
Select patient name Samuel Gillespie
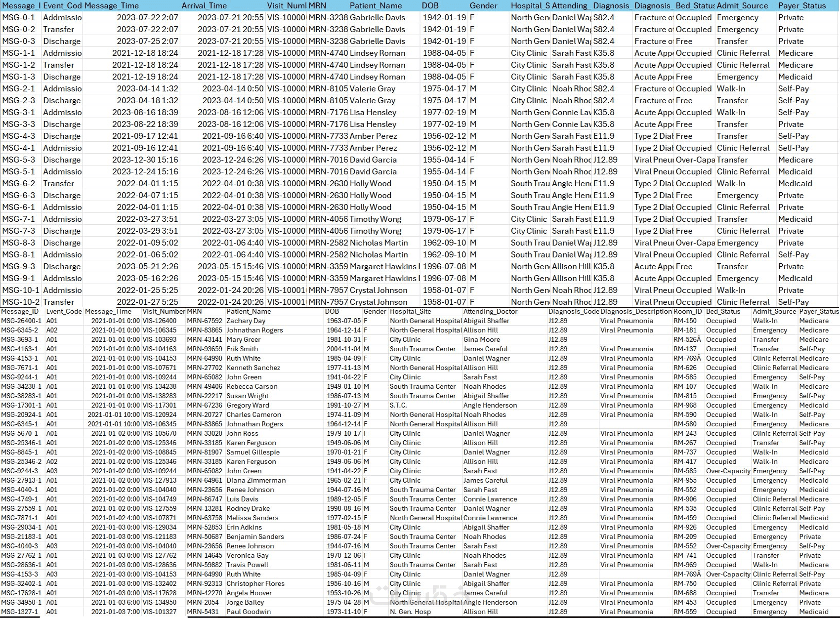(253, 452)
